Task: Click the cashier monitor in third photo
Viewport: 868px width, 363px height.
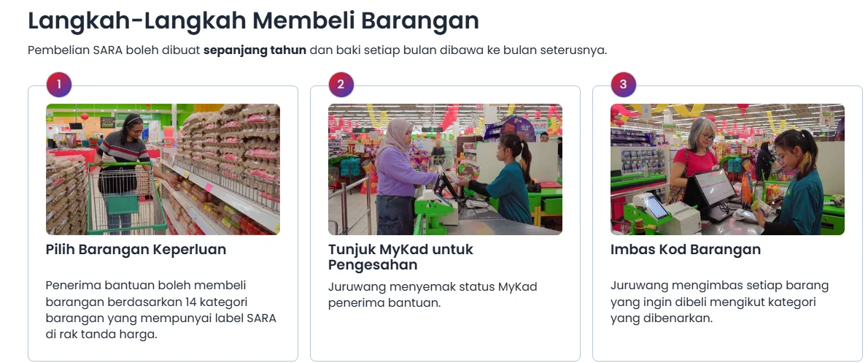Action: [713, 187]
